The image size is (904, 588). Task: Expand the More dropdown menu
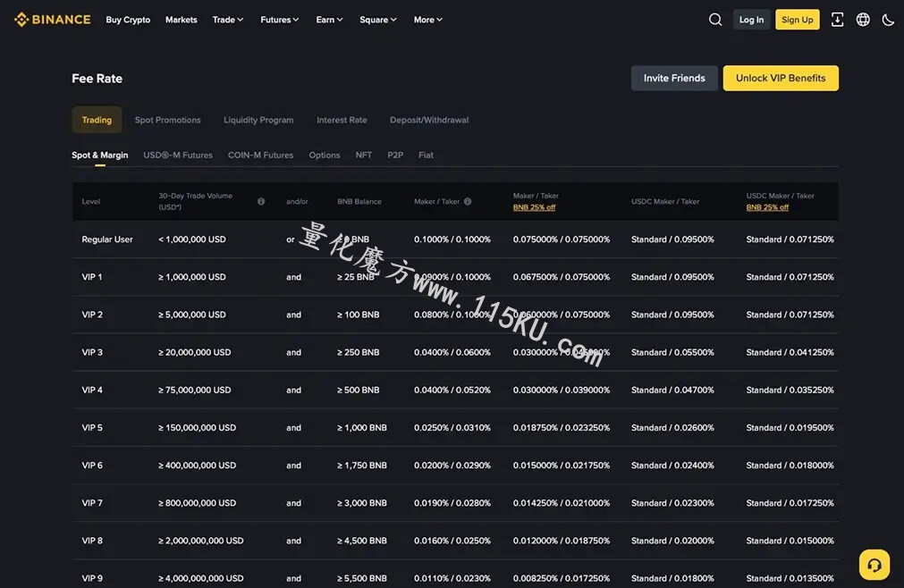427,20
